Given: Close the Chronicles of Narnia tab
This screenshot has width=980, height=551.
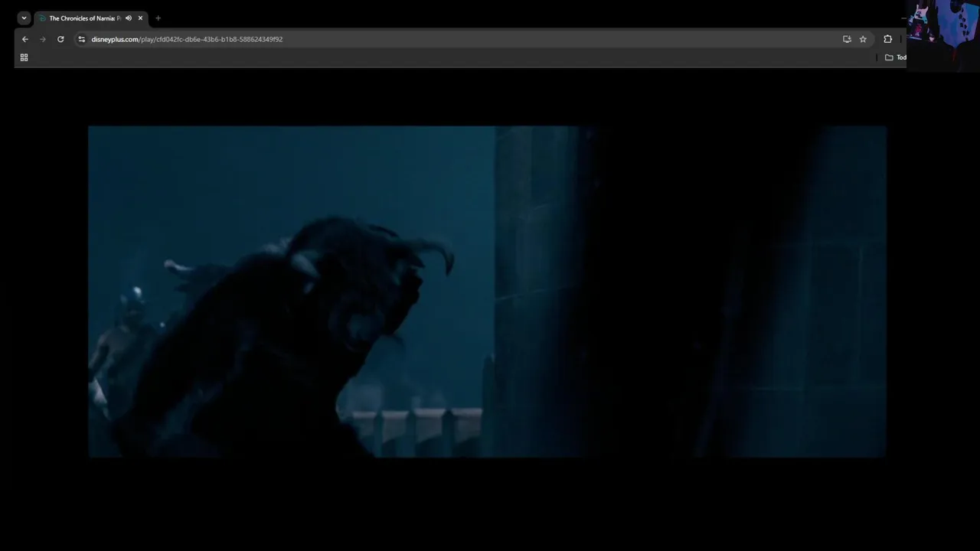Looking at the screenshot, I should point(140,18).
